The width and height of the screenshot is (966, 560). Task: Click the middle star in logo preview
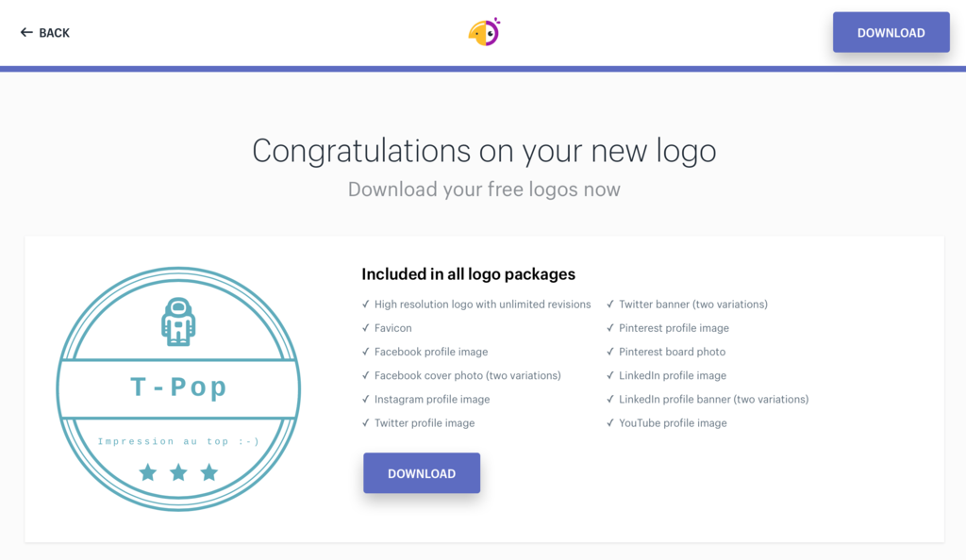tap(178, 472)
